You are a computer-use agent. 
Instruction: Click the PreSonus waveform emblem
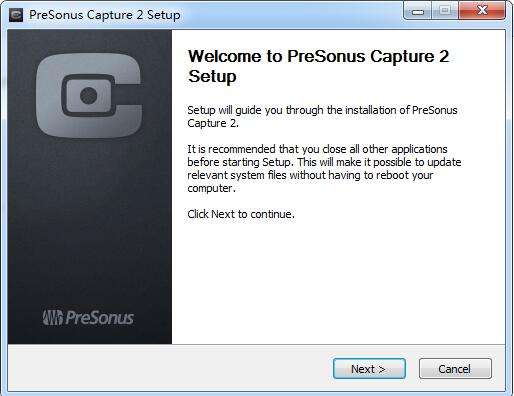click(x=52, y=317)
